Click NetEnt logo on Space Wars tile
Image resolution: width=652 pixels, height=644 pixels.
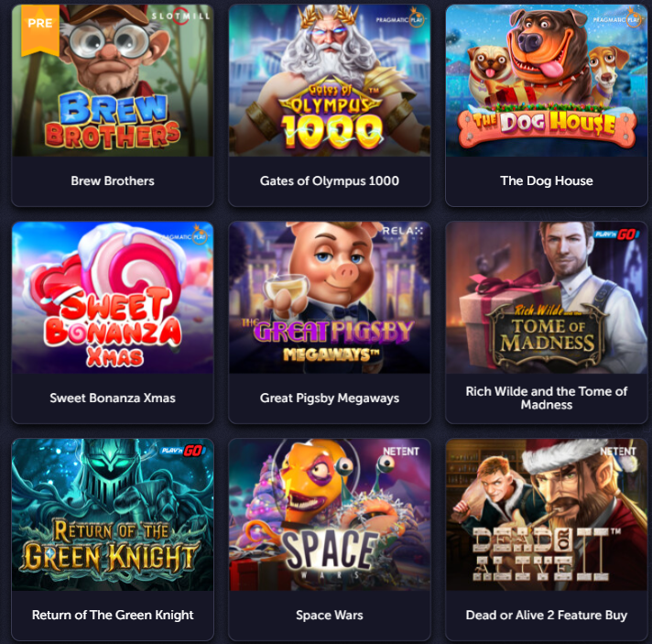[401, 452]
